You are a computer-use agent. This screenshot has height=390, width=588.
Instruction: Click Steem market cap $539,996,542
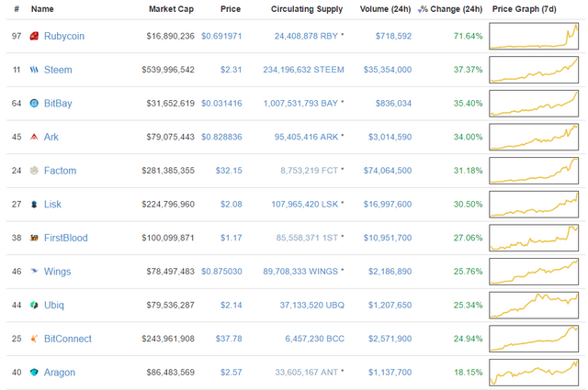[168, 70]
